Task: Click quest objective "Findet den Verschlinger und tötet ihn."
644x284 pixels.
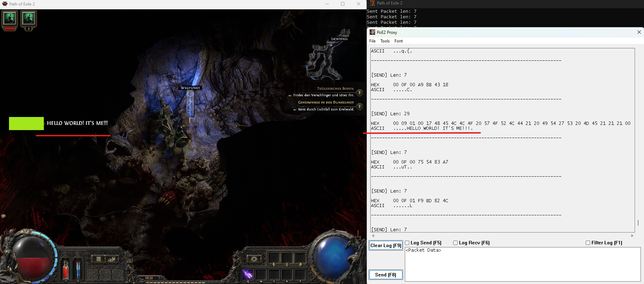Action: pyautogui.click(x=323, y=95)
